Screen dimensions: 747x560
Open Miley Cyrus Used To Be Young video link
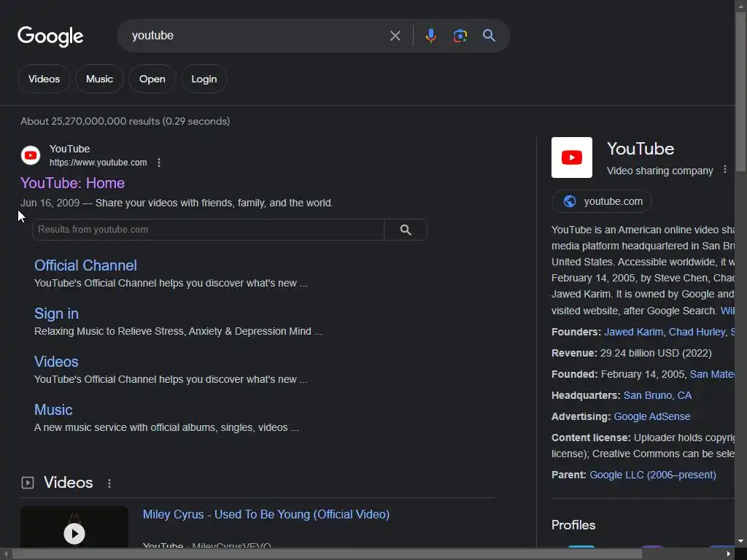tap(266, 514)
